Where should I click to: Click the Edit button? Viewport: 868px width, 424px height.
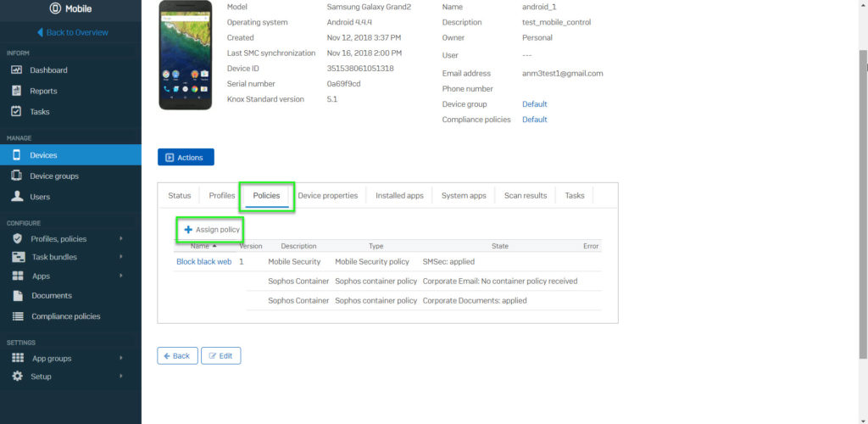221,356
